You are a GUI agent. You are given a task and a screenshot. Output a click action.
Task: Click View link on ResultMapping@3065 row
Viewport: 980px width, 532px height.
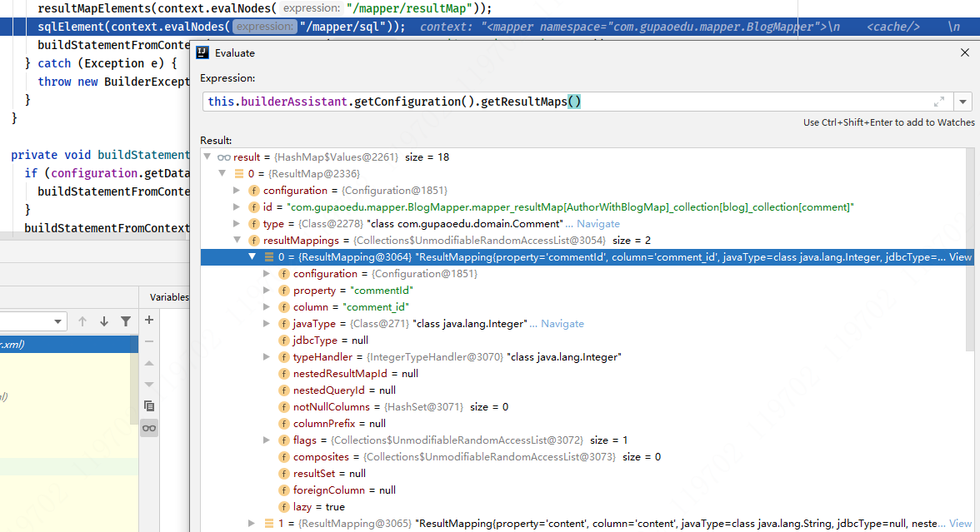pyautogui.click(x=961, y=523)
